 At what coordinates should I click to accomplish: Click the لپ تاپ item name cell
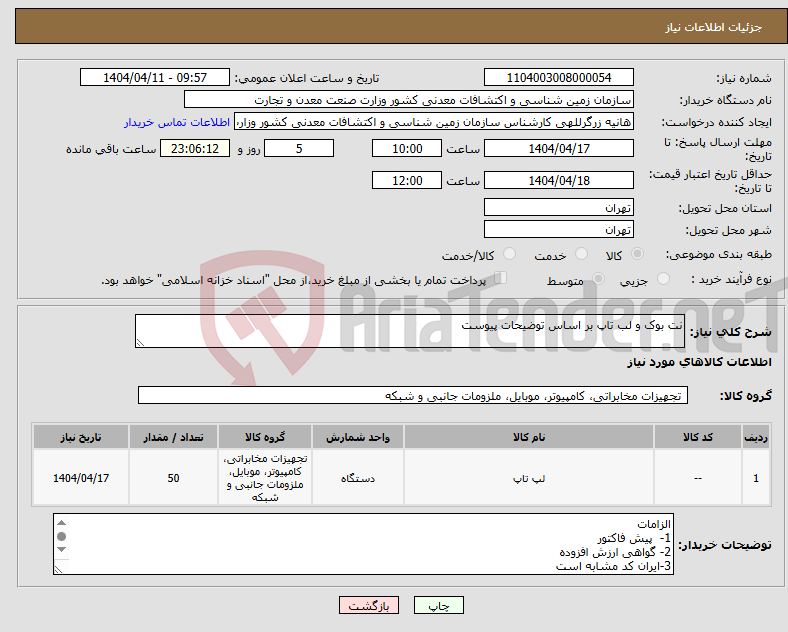tap(529, 478)
